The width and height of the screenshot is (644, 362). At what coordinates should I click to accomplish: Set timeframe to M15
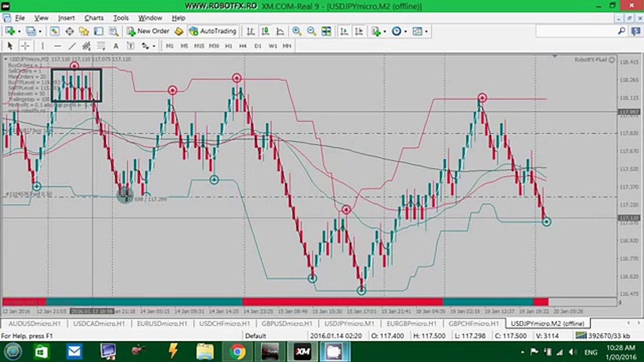[199, 46]
